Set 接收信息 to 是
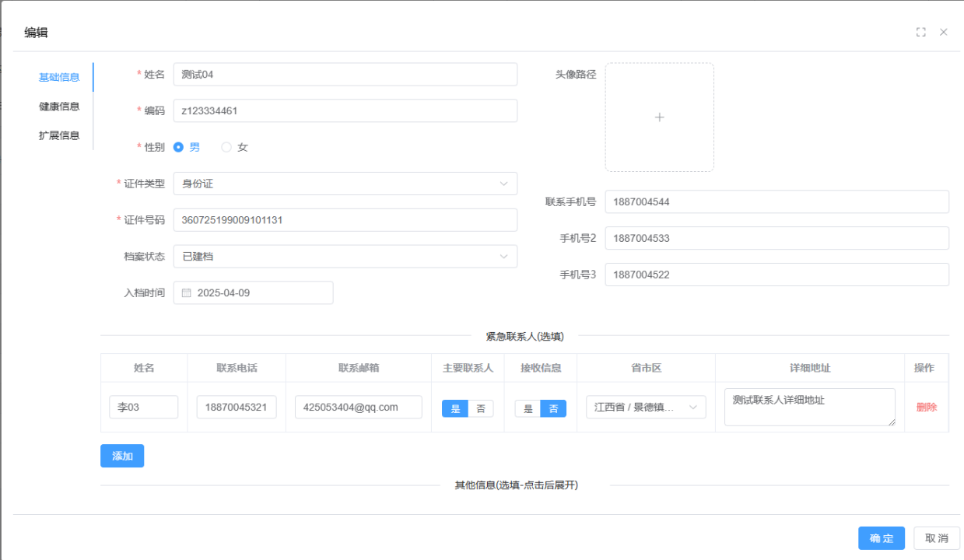 [x=528, y=408]
